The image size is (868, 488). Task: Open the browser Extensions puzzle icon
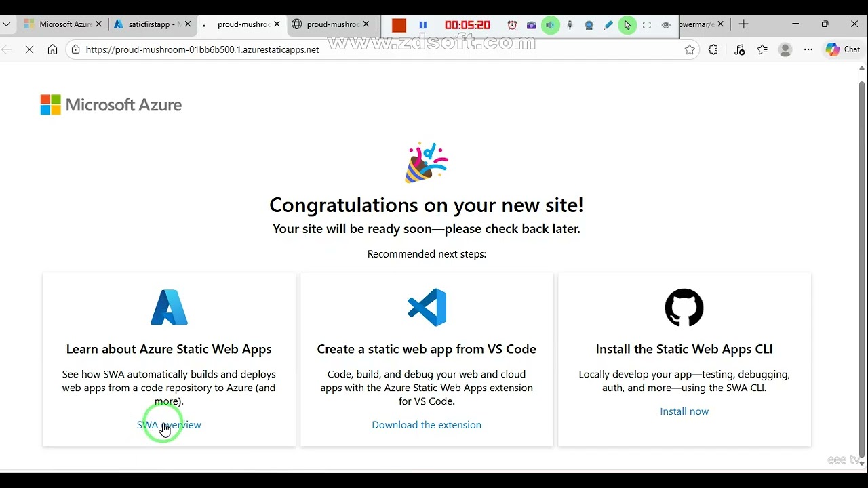click(713, 49)
